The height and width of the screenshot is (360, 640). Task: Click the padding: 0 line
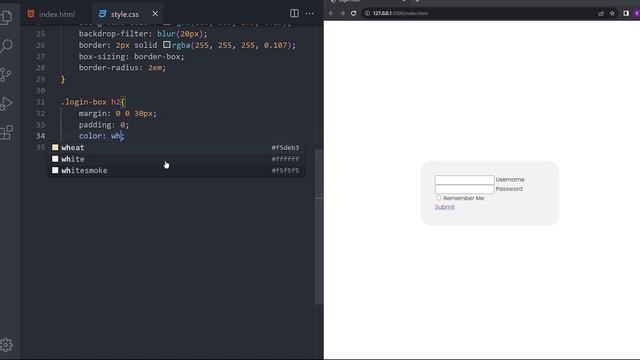(x=104, y=124)
